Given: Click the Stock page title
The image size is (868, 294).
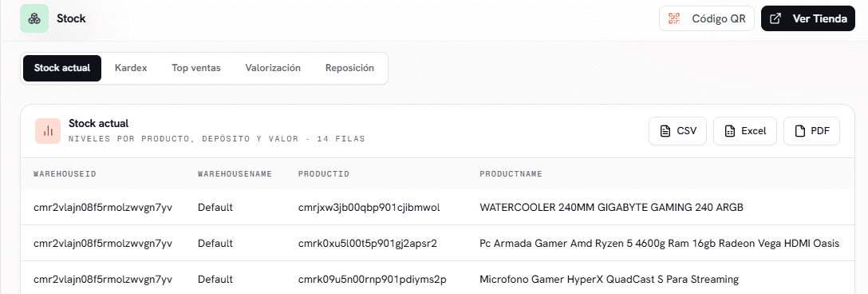Looking at the screenshot, I should [x=71, y=18].
